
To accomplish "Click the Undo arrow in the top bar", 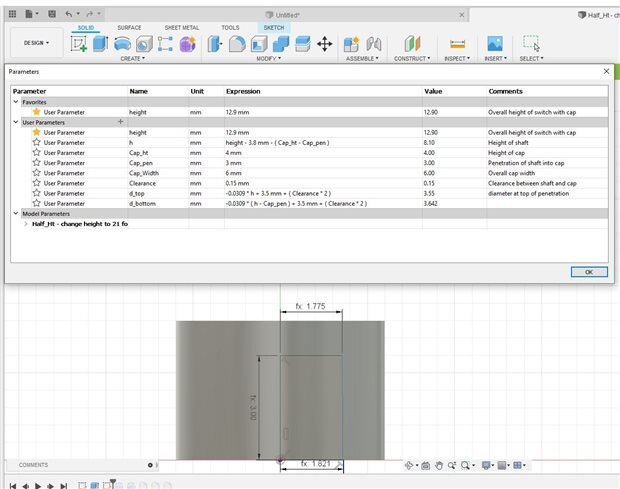I will [x=69, y=14].
